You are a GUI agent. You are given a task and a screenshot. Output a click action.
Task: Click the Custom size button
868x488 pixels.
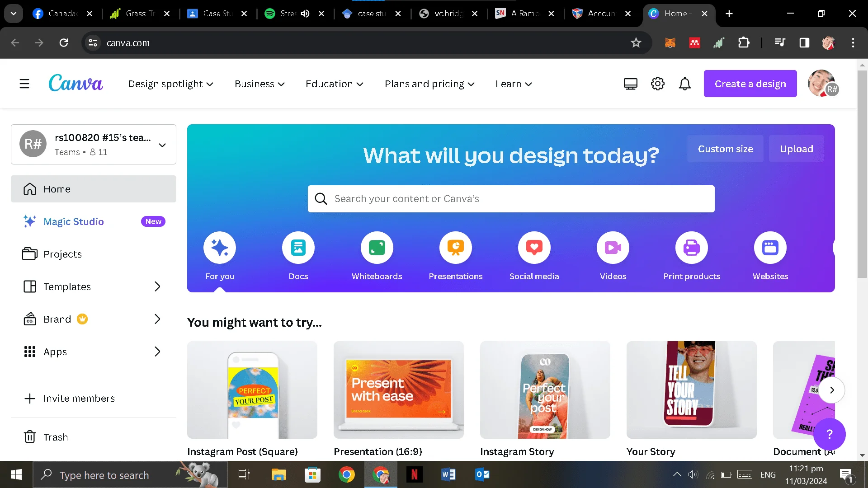coord(725,149)
